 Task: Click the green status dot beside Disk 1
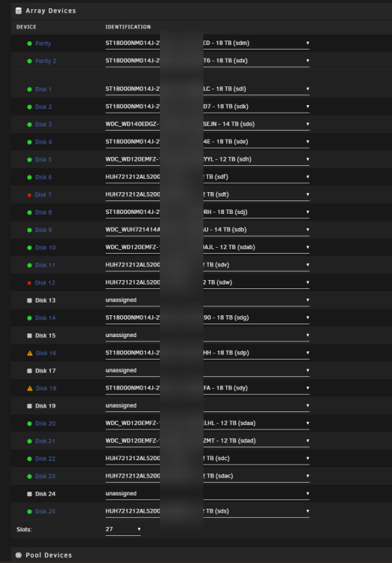29,89
